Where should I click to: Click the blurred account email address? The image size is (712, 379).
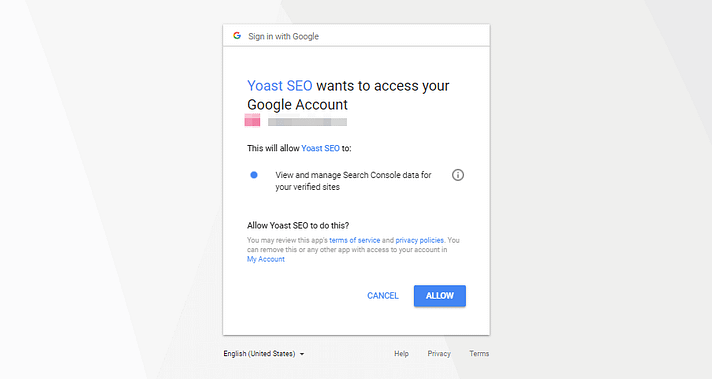point(307,122)
